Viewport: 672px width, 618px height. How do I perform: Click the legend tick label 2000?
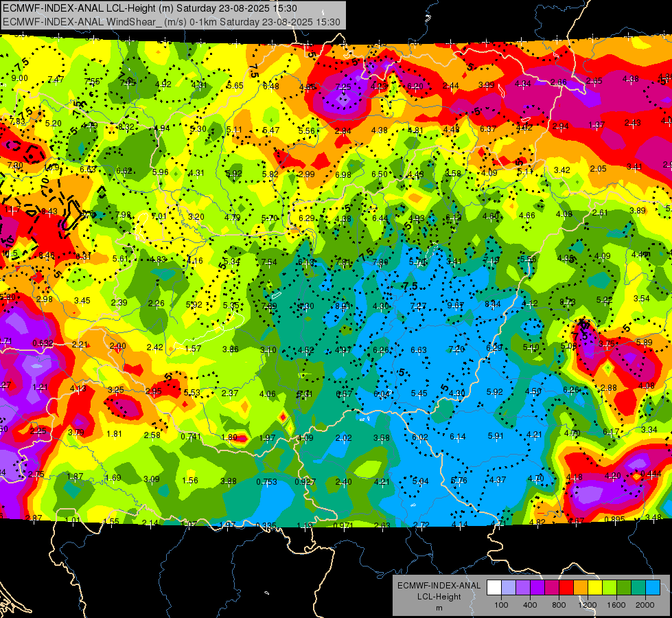tap(645, 605)
